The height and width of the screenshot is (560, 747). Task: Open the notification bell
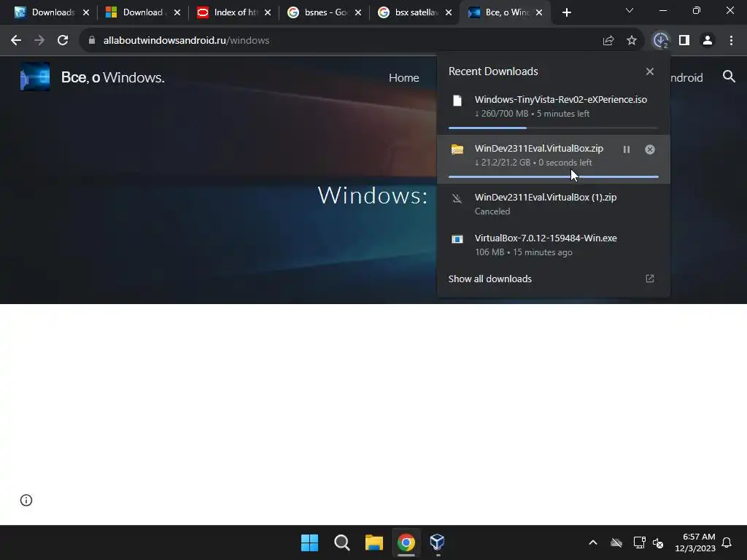point(727,542)
